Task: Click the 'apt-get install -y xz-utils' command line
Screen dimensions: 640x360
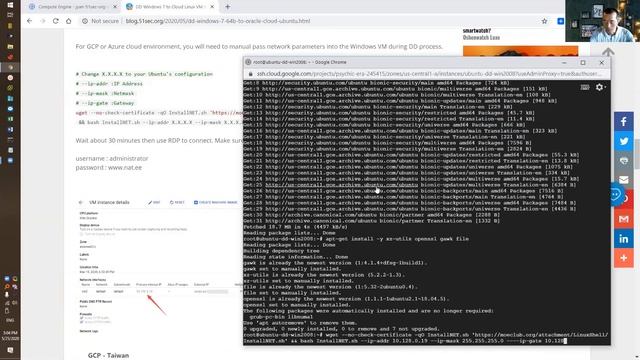Action: point(397,239)
